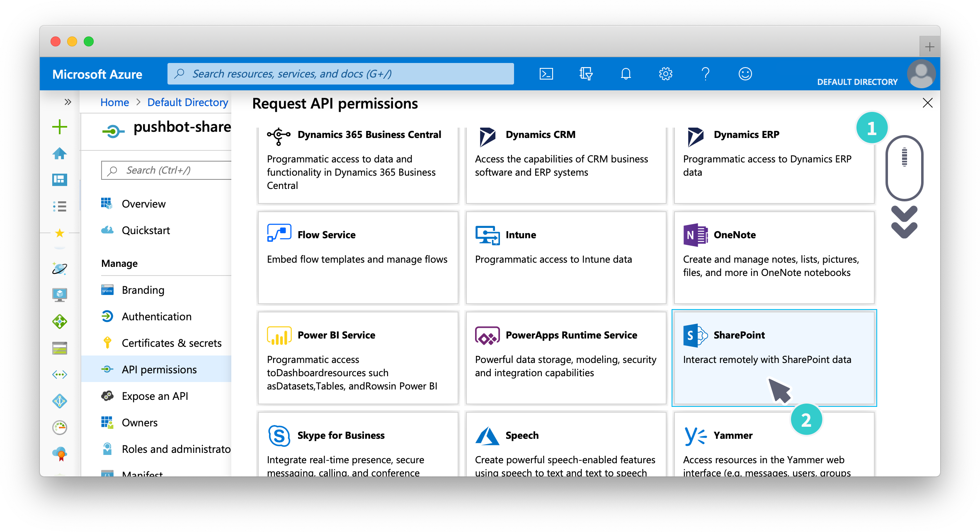Choose the Power BI Service card
This screenshot has width=980, height=532.
(x=358, y=358)
